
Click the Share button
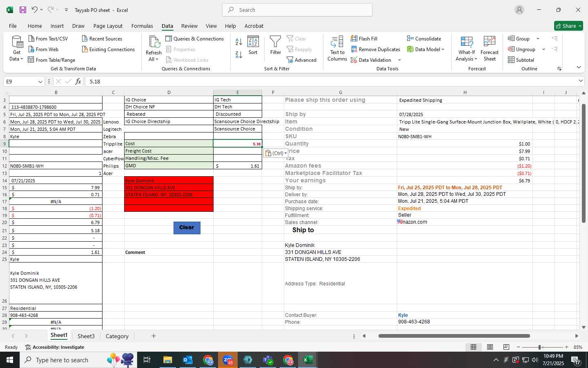[x=568, y=26]
